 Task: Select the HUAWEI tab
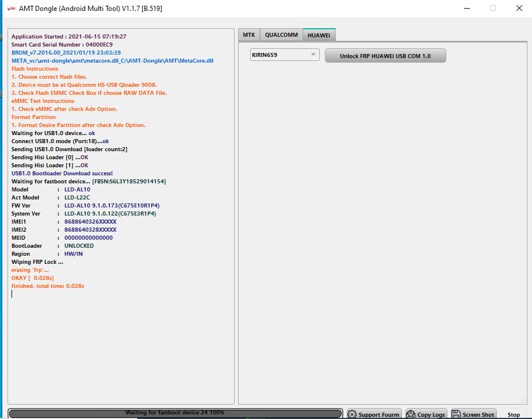(319, 35)
